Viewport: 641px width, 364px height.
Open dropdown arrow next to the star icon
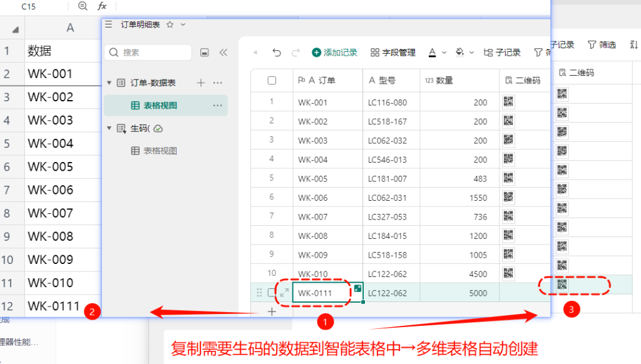tap(183, 24)
